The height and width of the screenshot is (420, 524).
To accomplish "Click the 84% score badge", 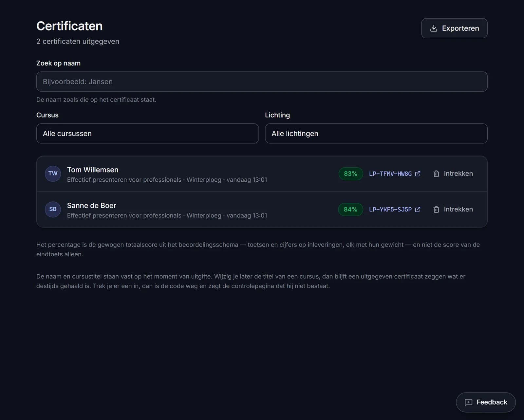I will tap(350, 209).
